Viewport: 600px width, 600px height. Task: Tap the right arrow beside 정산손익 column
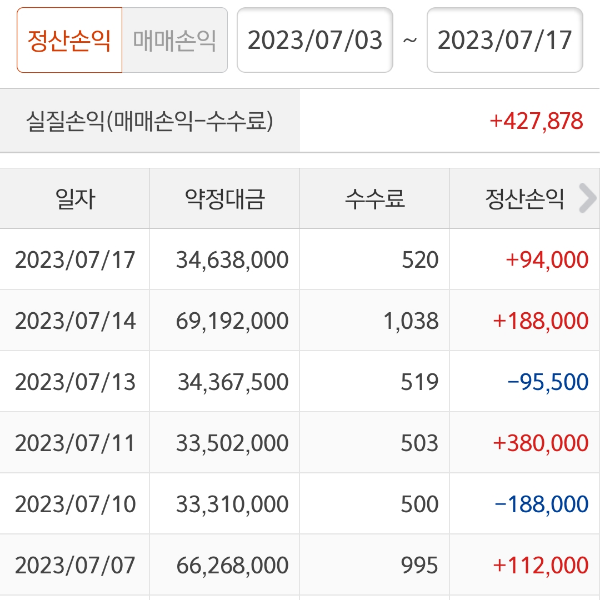[x=587, y=198]
